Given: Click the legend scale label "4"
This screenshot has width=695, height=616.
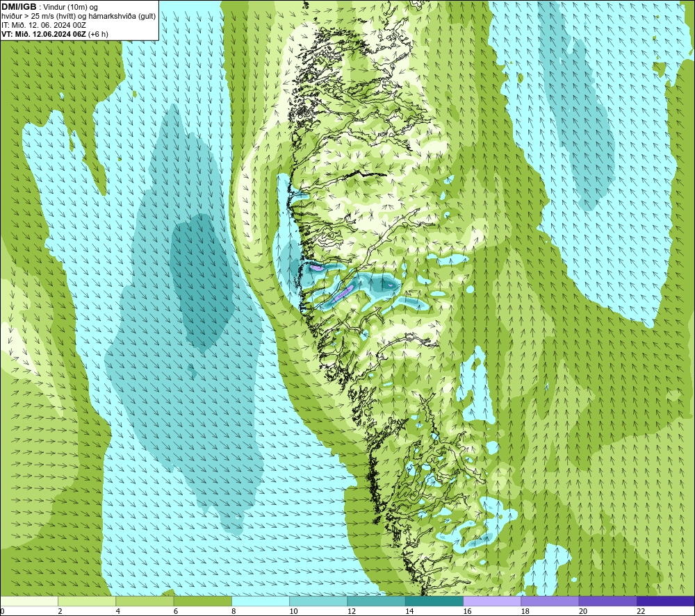Looking at the screenshot, I should (118, 612).
